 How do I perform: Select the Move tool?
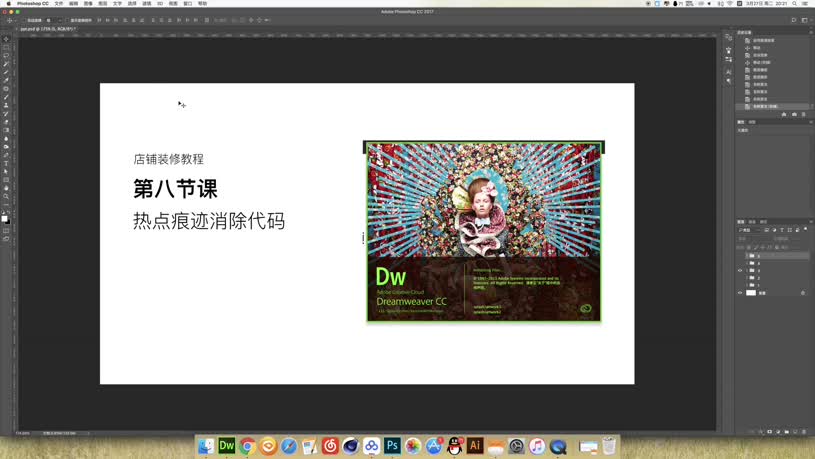[6, 39]
